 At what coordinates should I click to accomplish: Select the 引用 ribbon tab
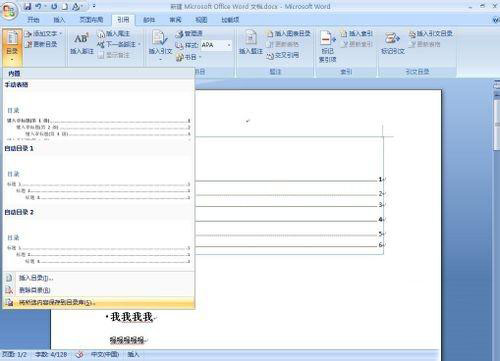123,20
